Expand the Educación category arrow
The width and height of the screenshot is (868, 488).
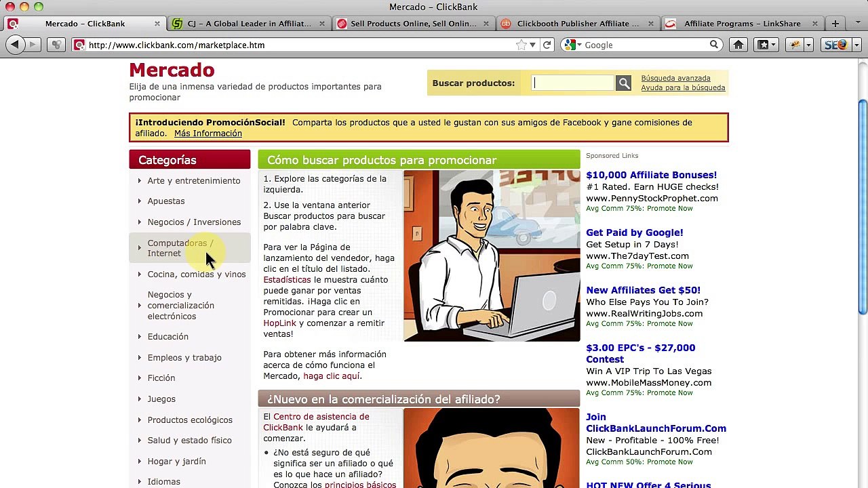pyautogui.click(x=139, y=336)
